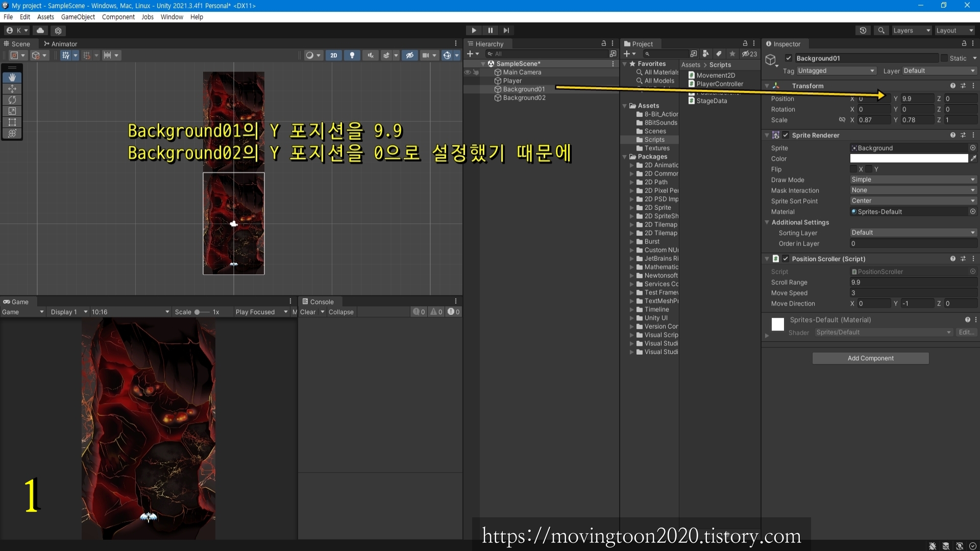Collapse the Assets folder tree
980x551 pixels.
(x=625, y=106)
